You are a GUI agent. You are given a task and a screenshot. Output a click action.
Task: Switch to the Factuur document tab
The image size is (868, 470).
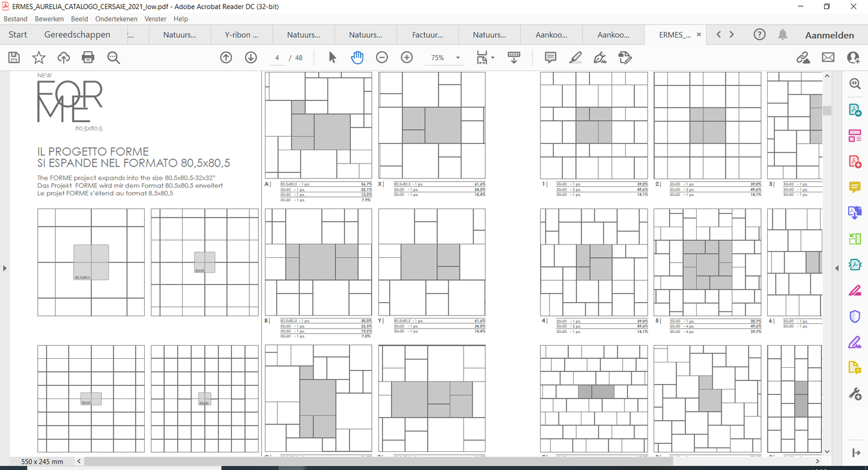(x=428, y=35)
